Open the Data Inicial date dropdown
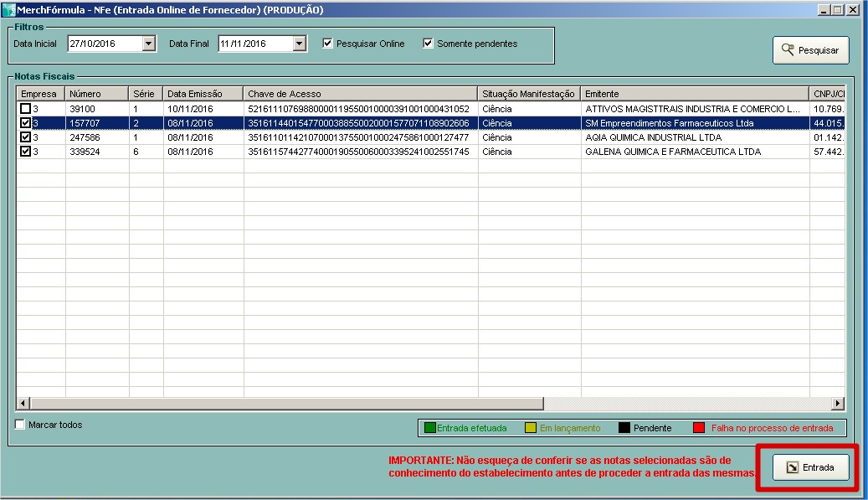 tap(149, 44)
